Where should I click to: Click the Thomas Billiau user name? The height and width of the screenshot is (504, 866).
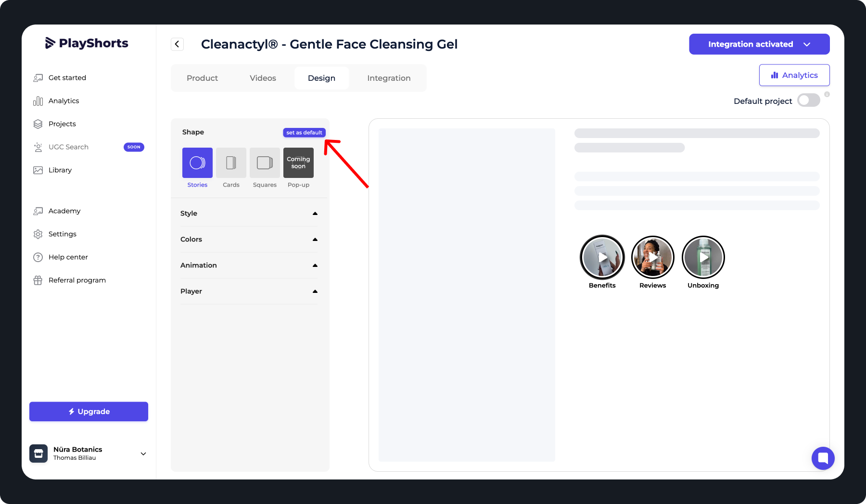click(x=75, y=458)
